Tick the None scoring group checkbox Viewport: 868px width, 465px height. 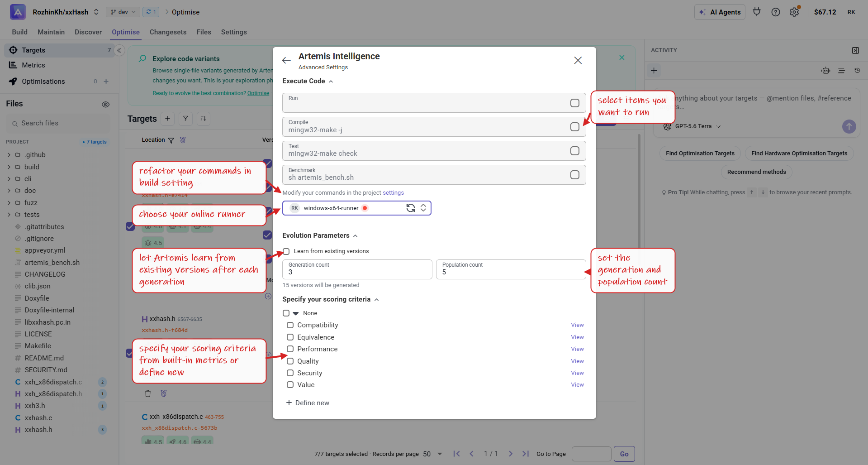coord(286,313)
